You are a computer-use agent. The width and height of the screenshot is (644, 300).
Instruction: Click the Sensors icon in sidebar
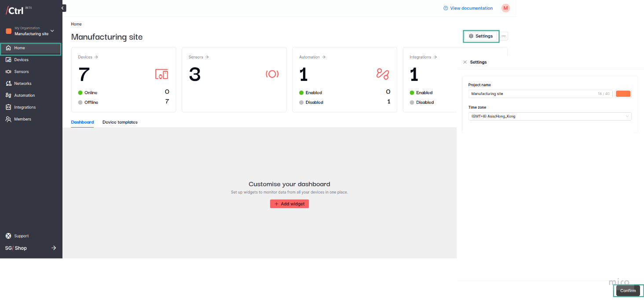tap(8, 72)
